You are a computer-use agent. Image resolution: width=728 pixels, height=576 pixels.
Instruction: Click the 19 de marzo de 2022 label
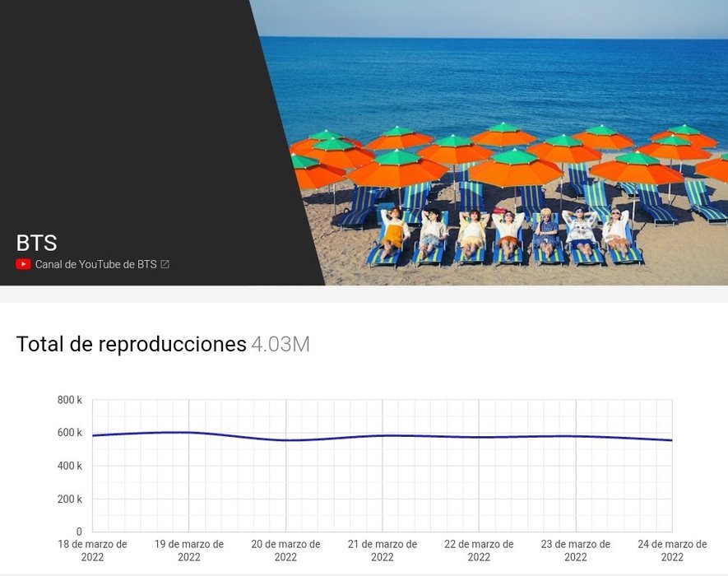[x=189, y=550]
